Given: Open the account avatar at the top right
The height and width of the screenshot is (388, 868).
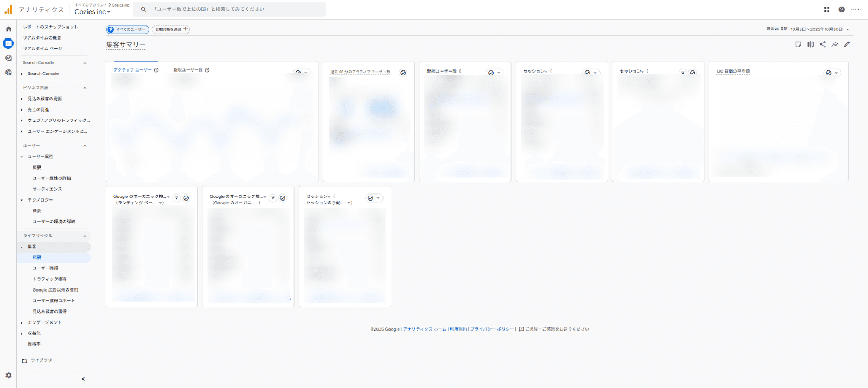Looking at the screenshot, I should [x=856, y=9].
